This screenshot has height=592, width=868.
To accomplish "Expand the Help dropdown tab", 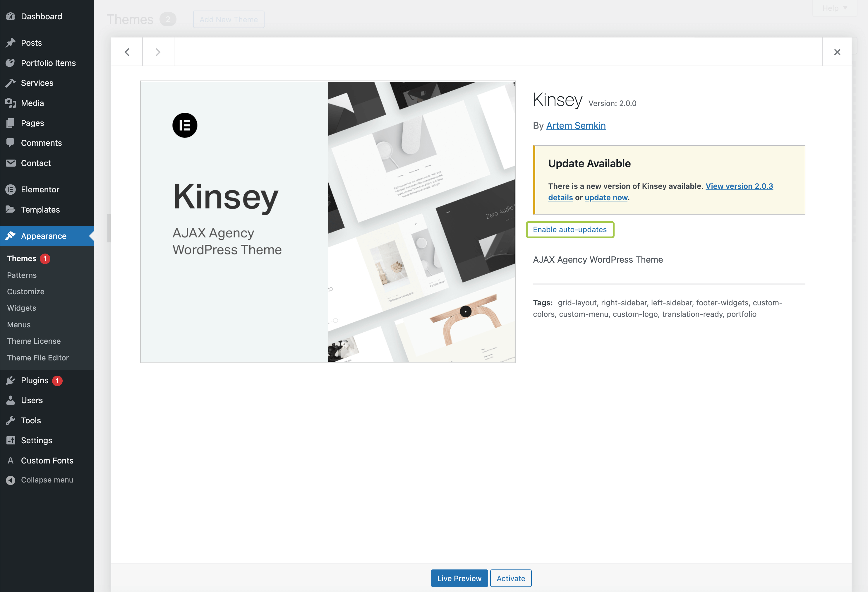I will coord(834,8).
